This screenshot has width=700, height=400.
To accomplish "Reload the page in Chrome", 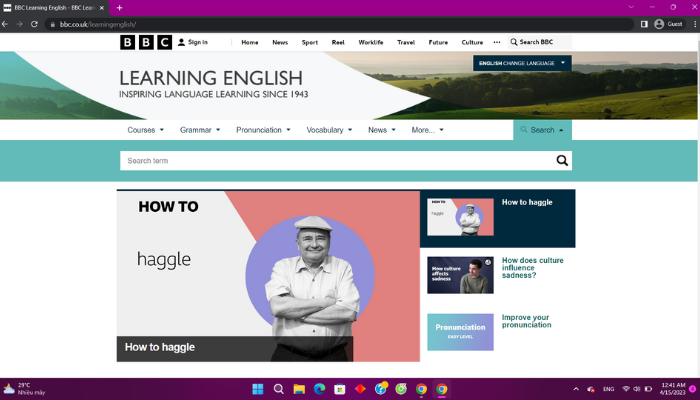I will click(34, 24).
